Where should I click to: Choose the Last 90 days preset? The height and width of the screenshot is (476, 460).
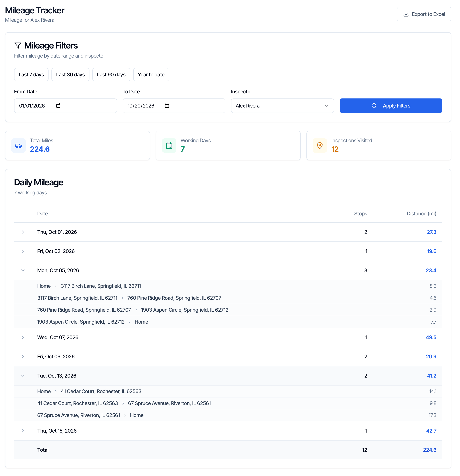click(x=111, y=75)
